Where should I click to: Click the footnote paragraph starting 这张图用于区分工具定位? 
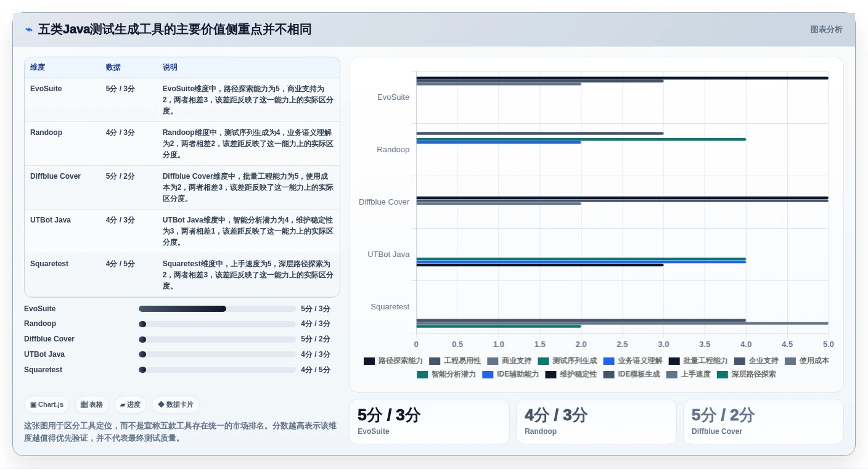(x=181, y=432)
